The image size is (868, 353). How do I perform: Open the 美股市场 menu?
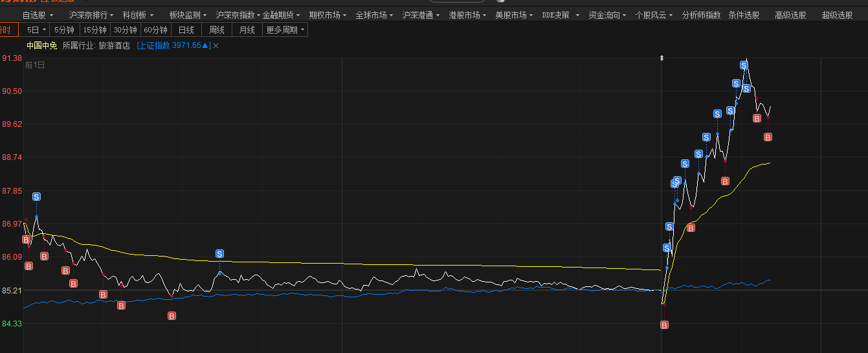515,15
